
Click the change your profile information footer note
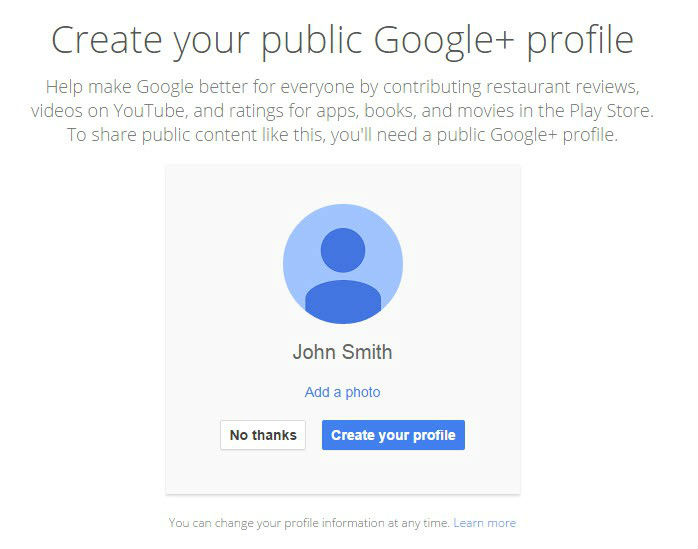coord(309,523)
